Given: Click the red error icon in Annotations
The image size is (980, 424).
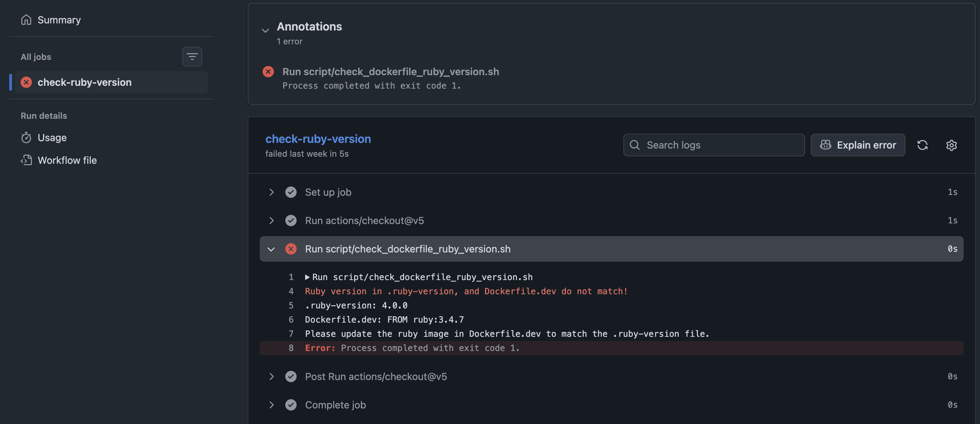Looking at the screenshot, I should click(x=268, y=72).
